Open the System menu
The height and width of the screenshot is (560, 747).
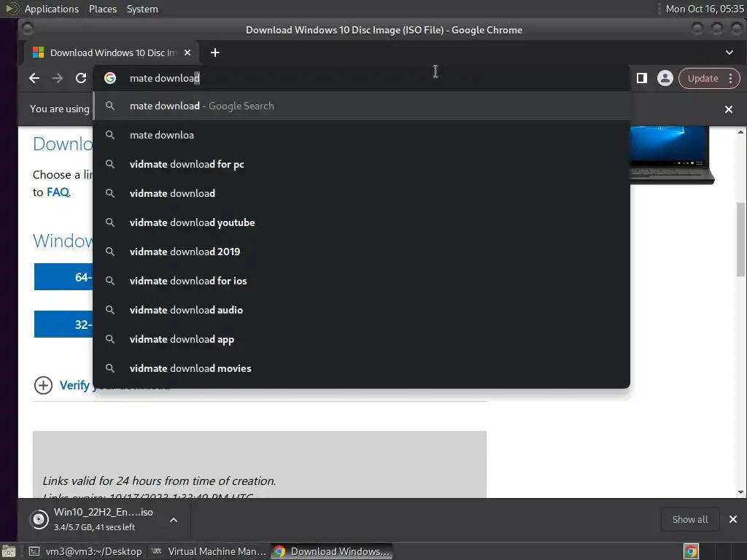pyautogui.click(x=142, y=9)
